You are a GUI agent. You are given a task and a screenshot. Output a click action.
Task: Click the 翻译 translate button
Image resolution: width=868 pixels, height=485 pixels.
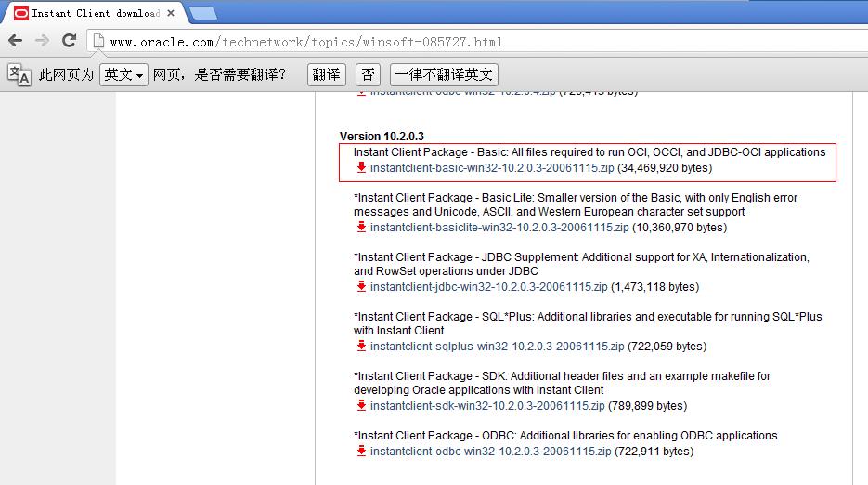(x=327, y=75)
